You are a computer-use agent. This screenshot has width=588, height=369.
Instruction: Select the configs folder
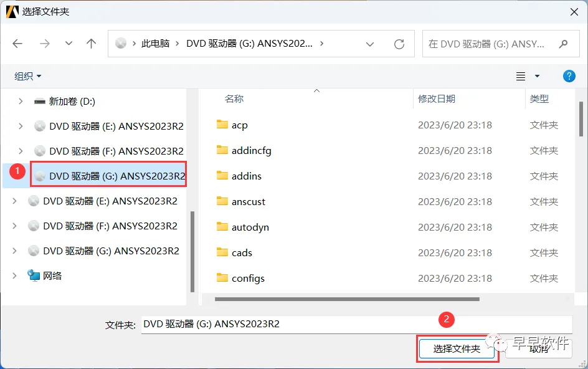coord(248,278)
